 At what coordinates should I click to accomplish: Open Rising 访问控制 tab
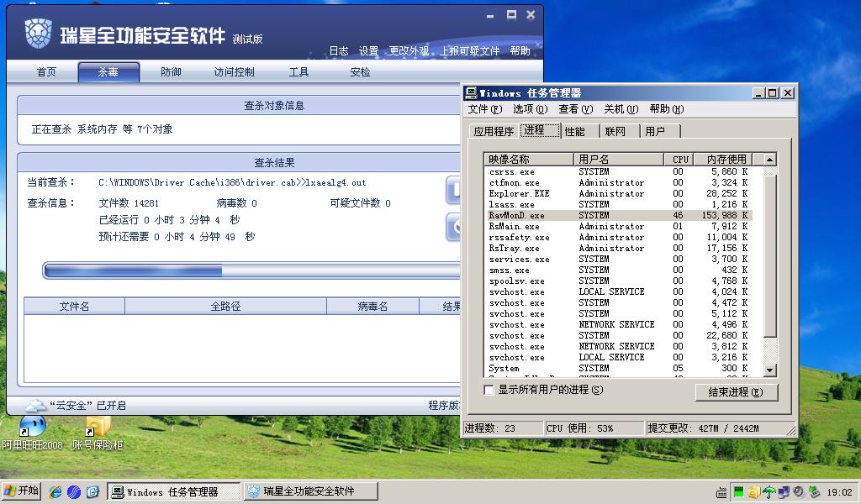(235, 72)
